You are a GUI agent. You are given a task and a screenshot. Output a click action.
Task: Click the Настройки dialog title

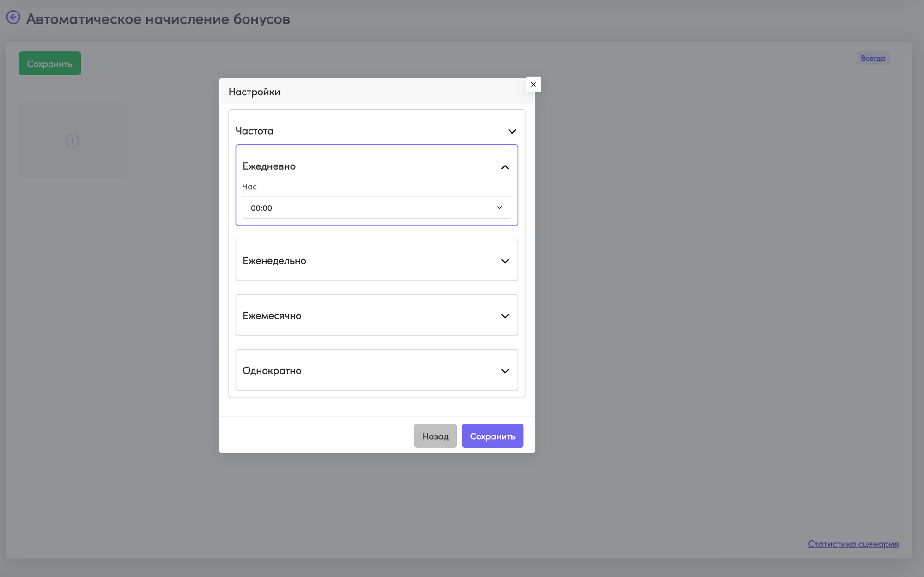[254, 92]
